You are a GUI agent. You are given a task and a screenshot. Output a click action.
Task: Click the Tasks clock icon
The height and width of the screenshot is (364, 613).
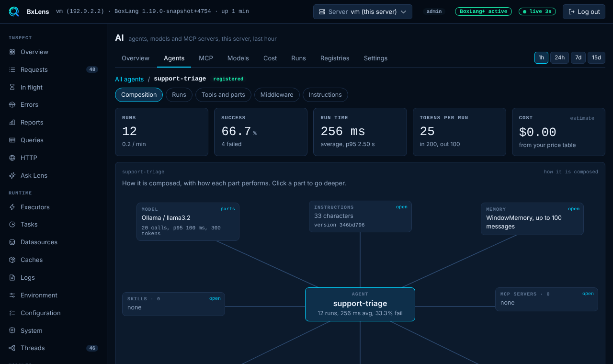tap(12, 224)
